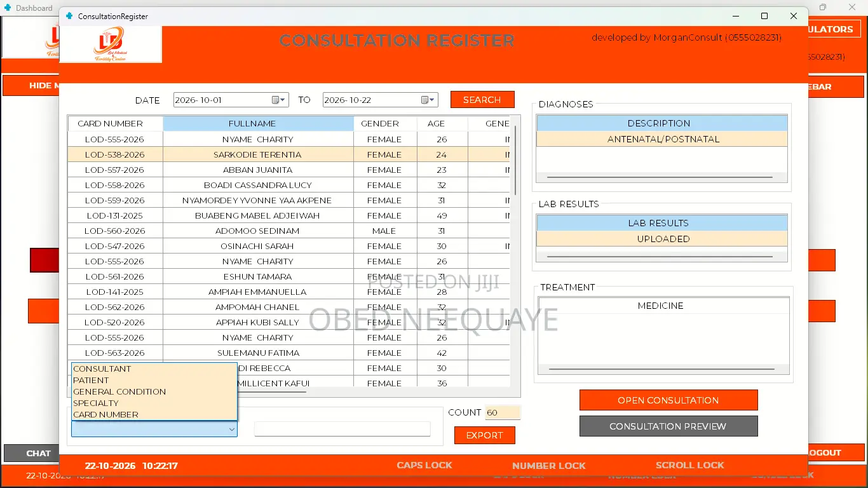
Task: Select the BOADI CASSANDRA LUCY row
Action: pos(289,185)
